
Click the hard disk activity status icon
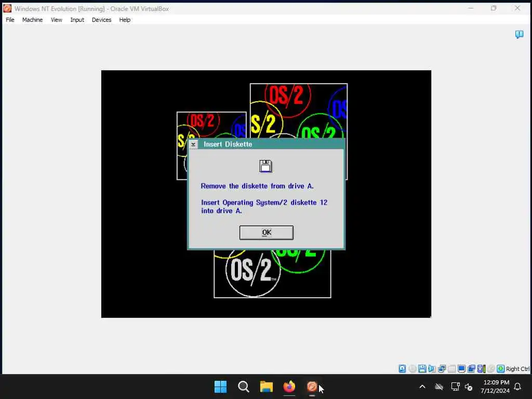click(403, 368)
